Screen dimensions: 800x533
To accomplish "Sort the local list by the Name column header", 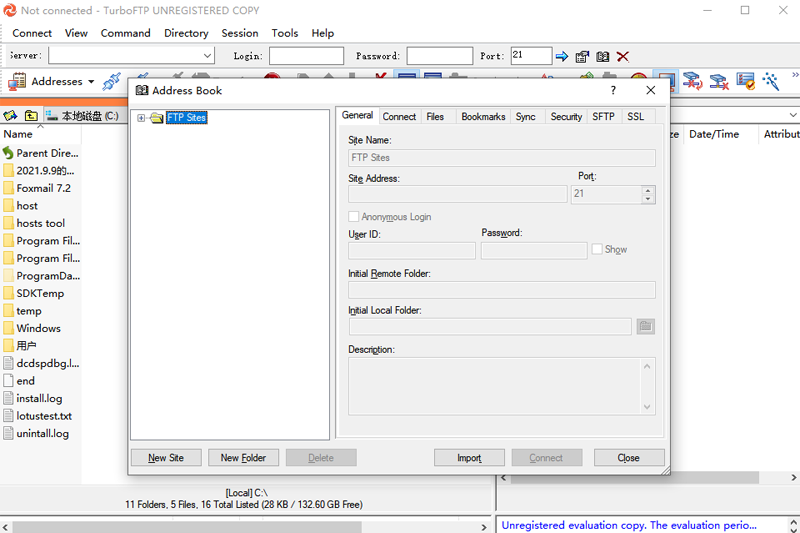I will 41,134.
